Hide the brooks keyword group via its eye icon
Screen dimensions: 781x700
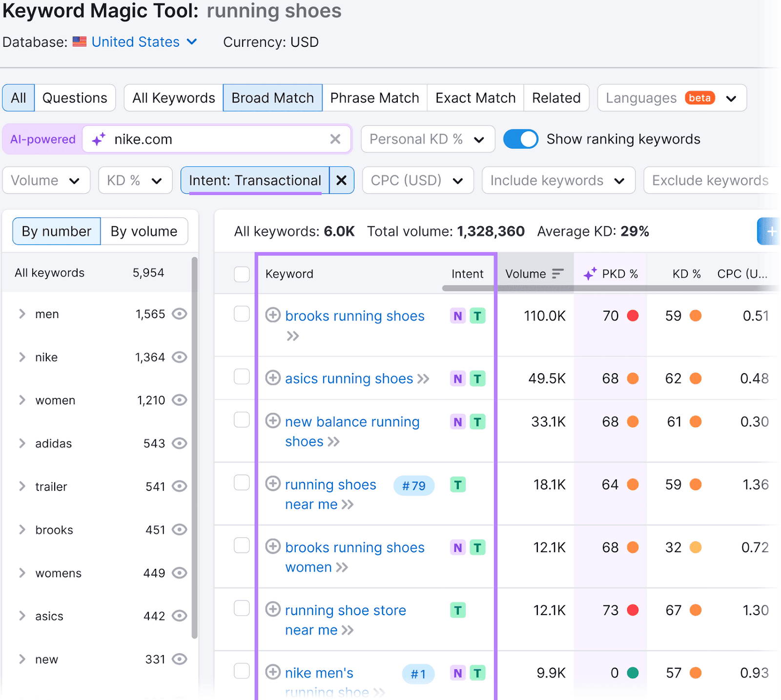pos(180,530)
